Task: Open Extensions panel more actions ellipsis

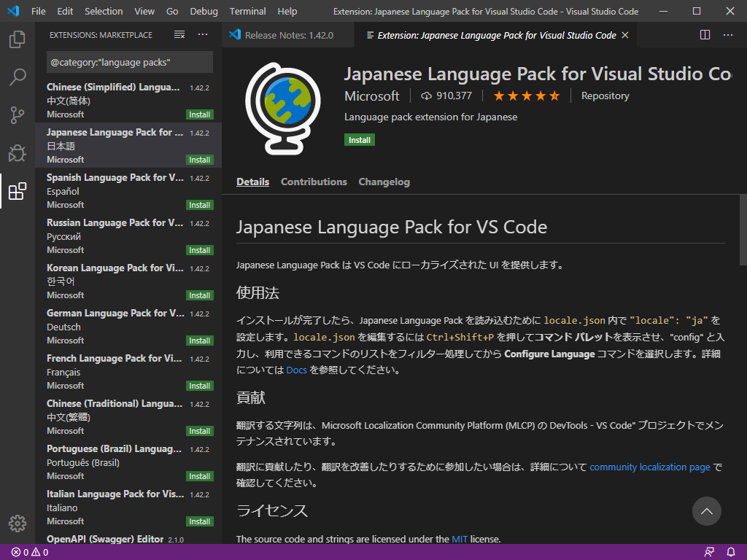Action: click(203, 35)
